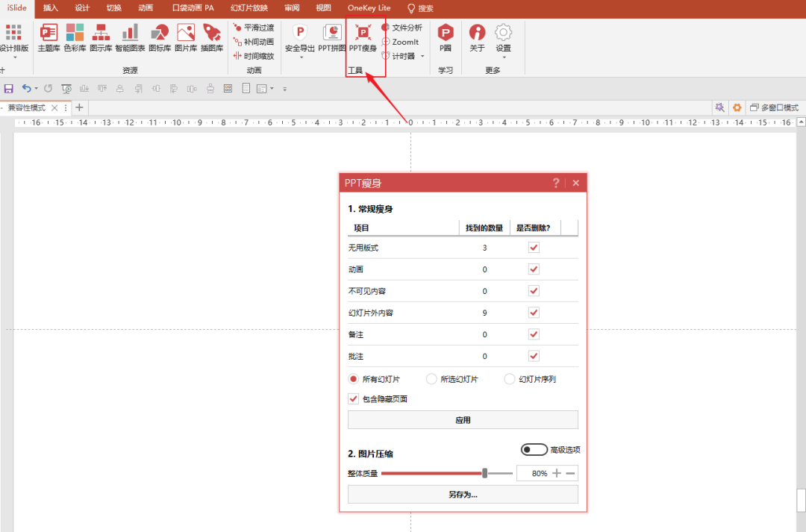Open the 图示库 diagram library
The width and height of the screenshot is (806, 532).
(x=101, y=37)
